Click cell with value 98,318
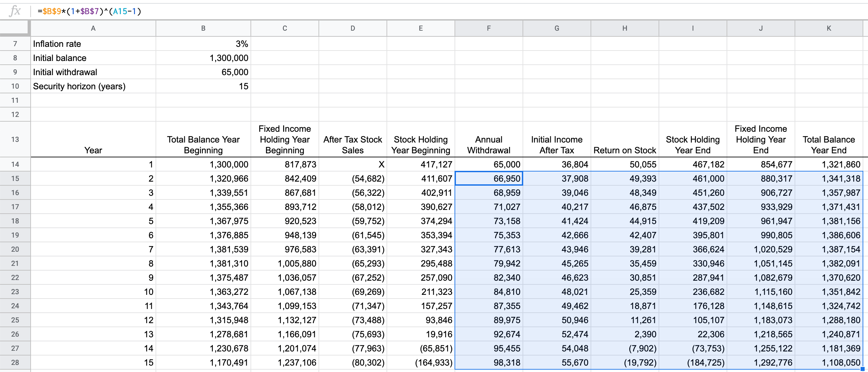868x372 pixels. [x=489, y=363]
